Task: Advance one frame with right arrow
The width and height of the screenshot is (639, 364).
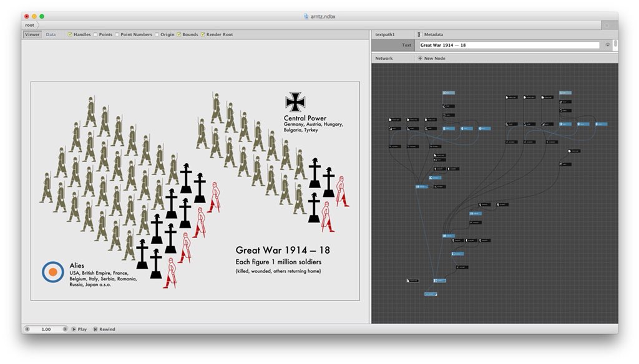Action: tap(65, 329)
